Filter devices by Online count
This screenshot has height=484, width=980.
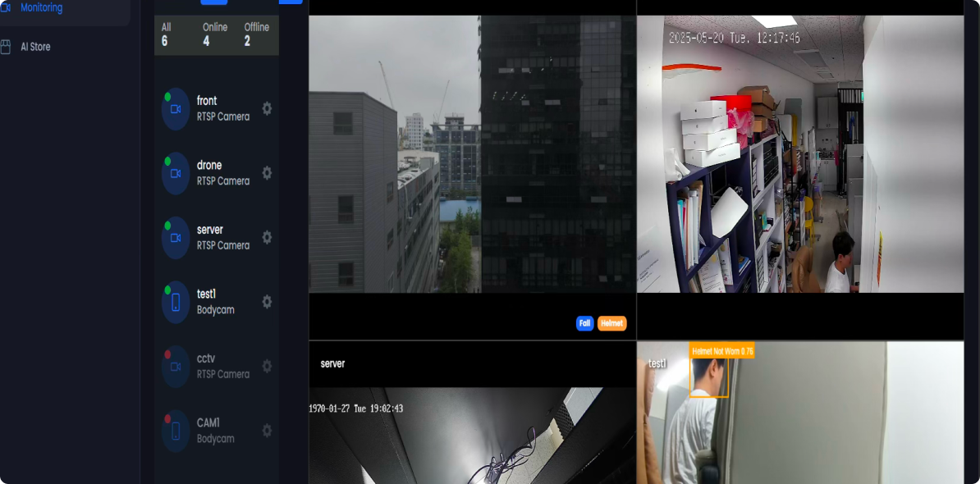pos(215,35)
